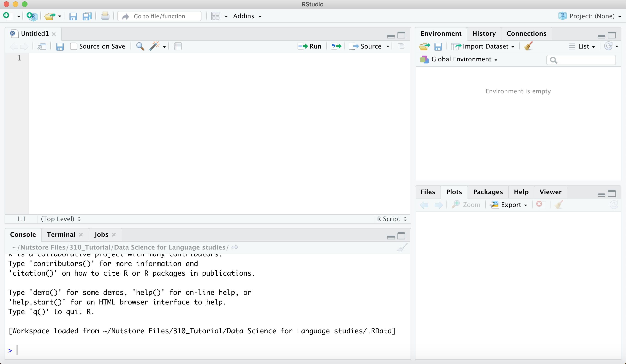The image size is (626, 364).
Task: Switch to the Connections tab
Action: point(526,33)
